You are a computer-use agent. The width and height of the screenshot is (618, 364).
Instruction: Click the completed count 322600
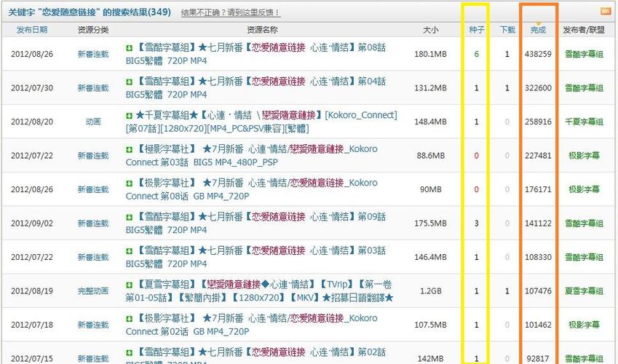point(538,88)
